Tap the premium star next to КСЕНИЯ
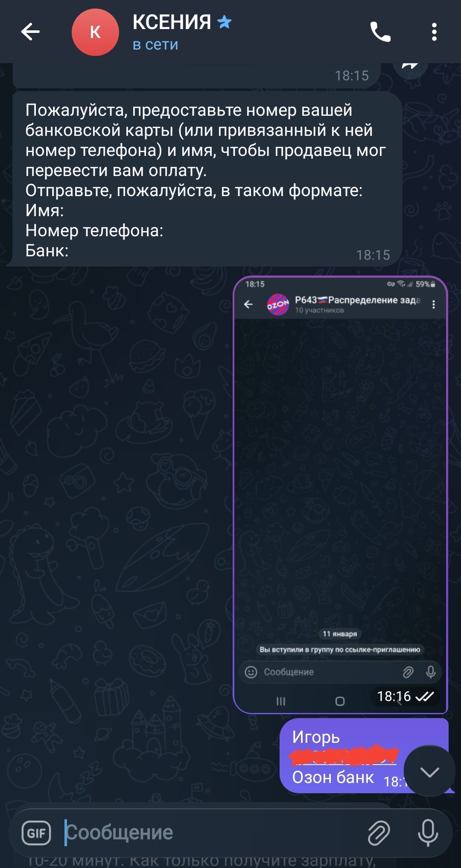The height and width of the screenshot is (868, 461). pyautogui.click(x=224, y=21)
